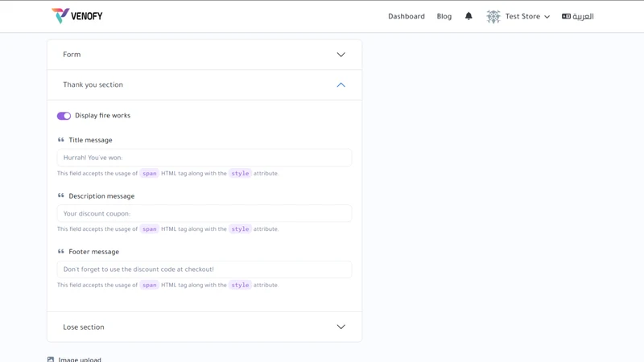The height and width of the screenshot is (362, 644).
Task: Click the language icon beside العربية
Action: click(566, 16)
